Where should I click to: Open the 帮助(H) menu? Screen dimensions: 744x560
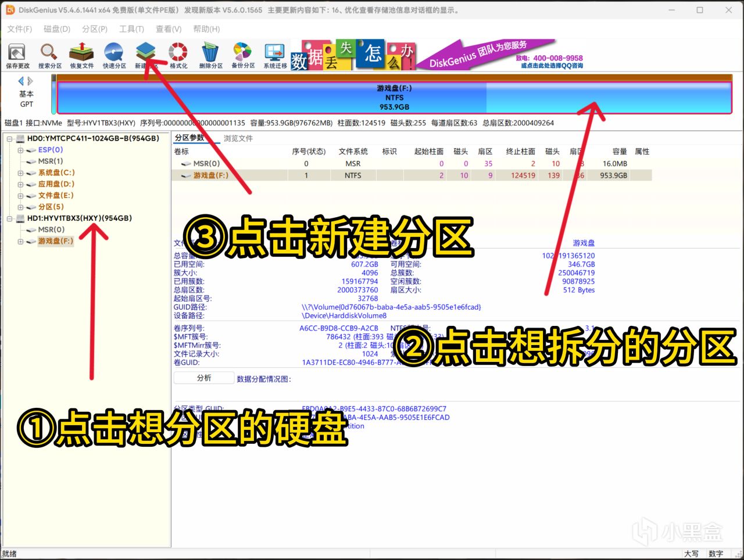click(x=206, y=29)
